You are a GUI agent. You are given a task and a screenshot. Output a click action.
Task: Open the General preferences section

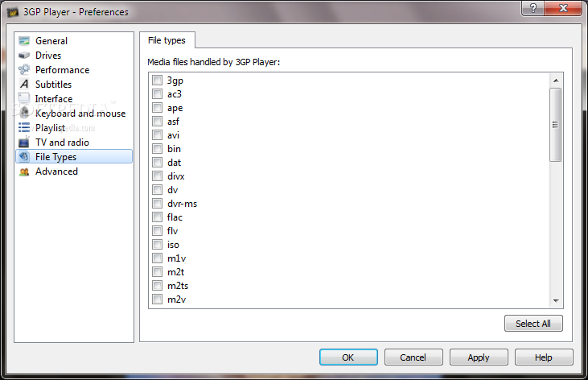tap(74, 40)
